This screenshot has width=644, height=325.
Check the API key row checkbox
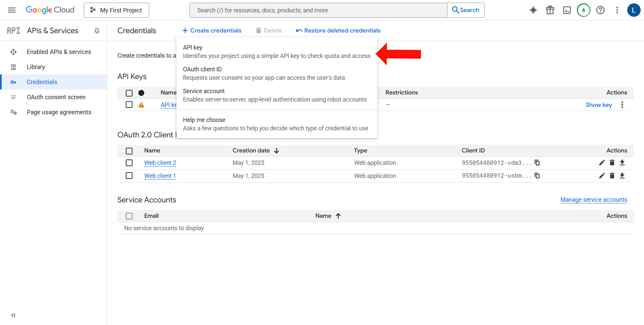pos(129,105)
